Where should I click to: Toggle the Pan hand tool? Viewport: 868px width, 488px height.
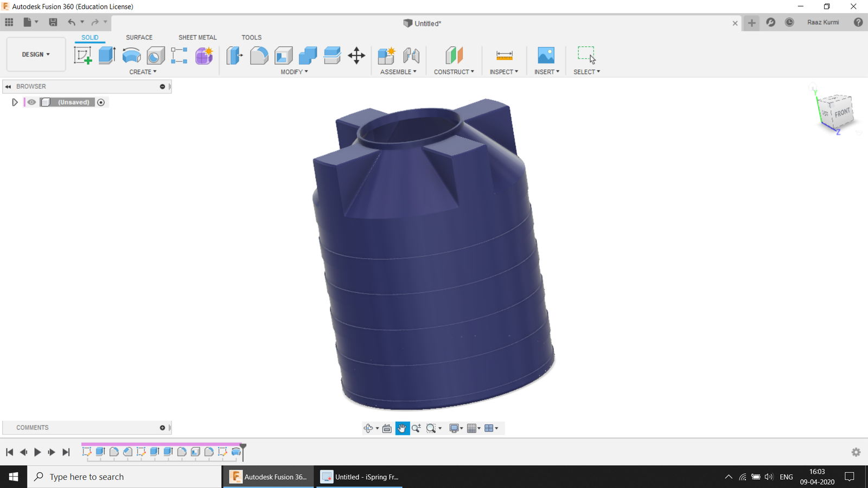(402, 428)
